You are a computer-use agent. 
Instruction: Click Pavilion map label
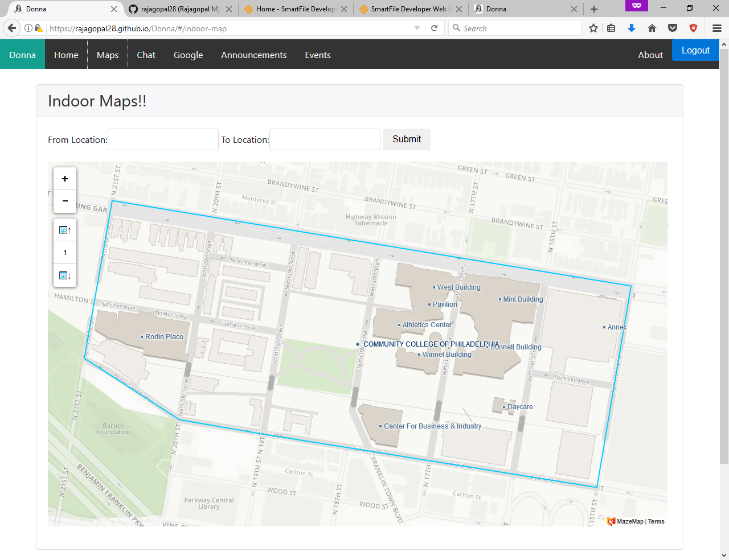click(x=445, y=304)
